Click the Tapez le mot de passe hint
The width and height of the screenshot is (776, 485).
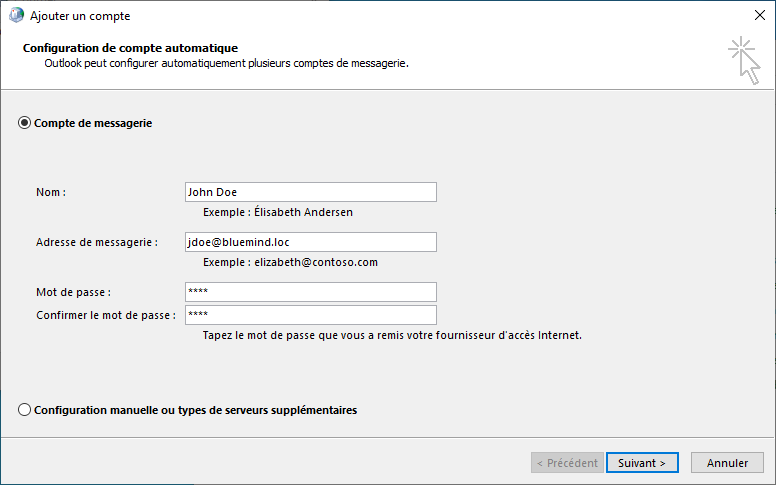click(x=392, y=335)
